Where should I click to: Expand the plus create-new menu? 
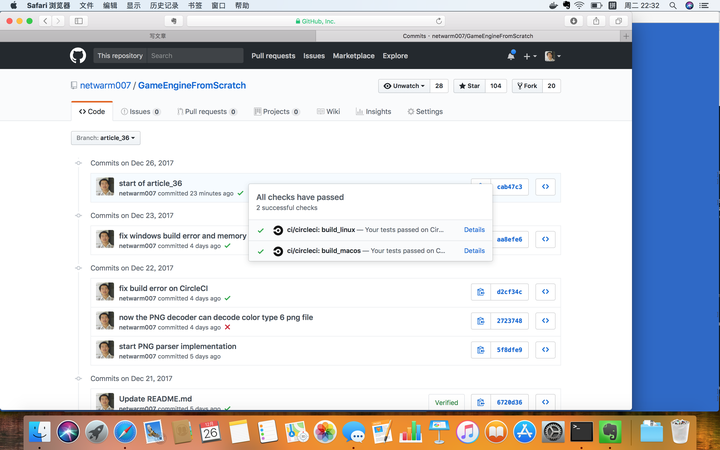(529, 56)
